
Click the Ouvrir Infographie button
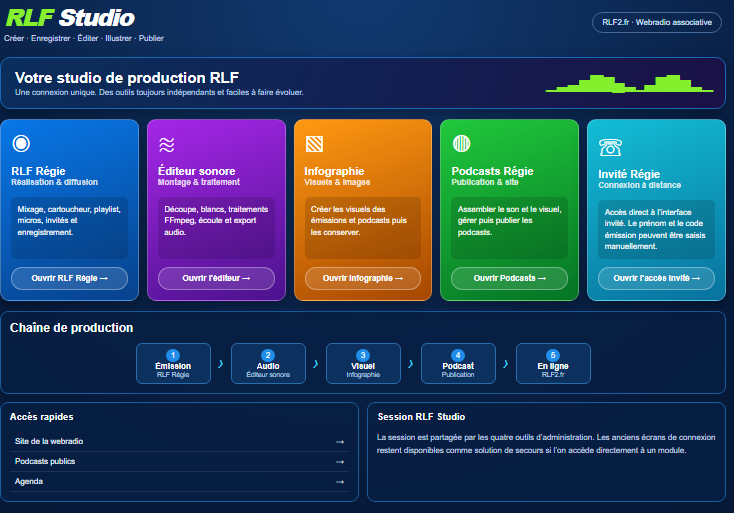[363, 278]
